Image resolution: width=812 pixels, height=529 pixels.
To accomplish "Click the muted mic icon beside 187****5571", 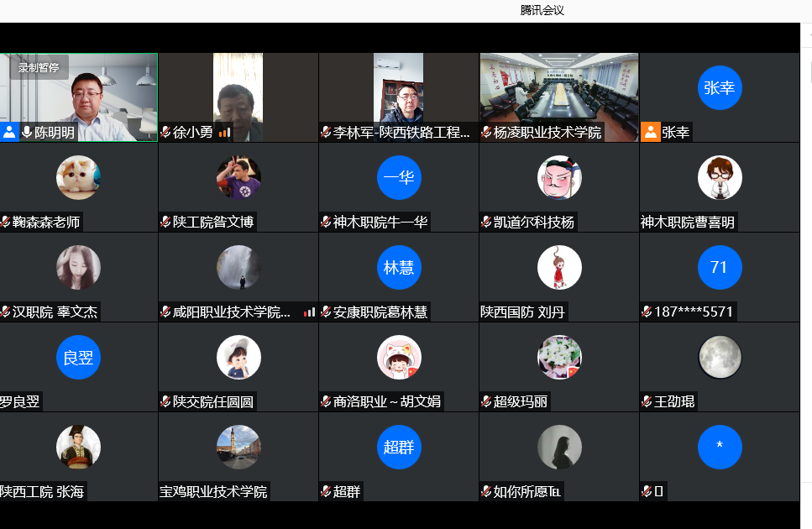I will click(x=647, y=312).
